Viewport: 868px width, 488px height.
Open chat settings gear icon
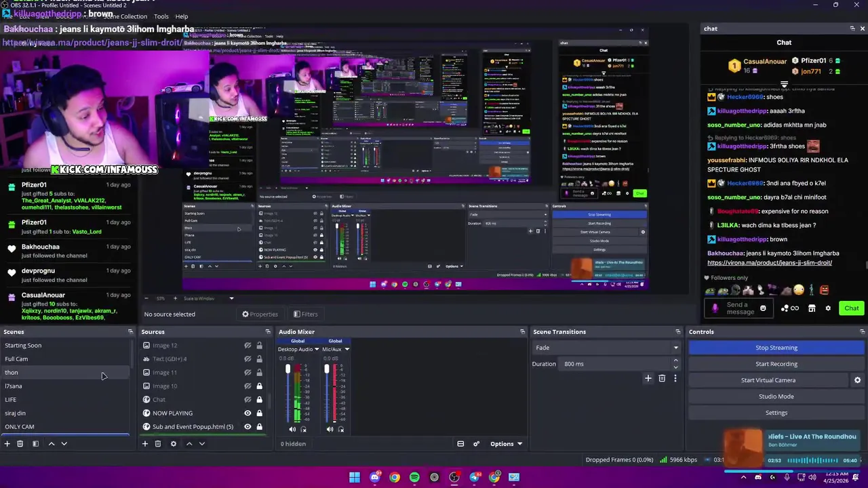coord(827,308)
